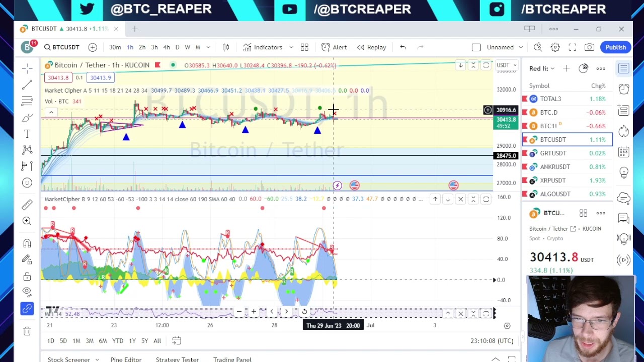Open chart settings gear in toolbar
Screen dimensions: 644x362
555,47
